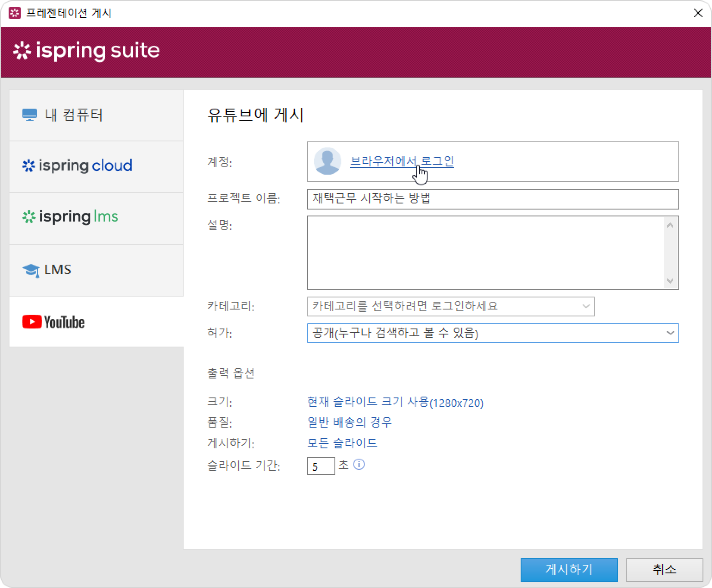Select the YouTube tab
Viewport: 712px width, 588px height.
coord(96,322)
